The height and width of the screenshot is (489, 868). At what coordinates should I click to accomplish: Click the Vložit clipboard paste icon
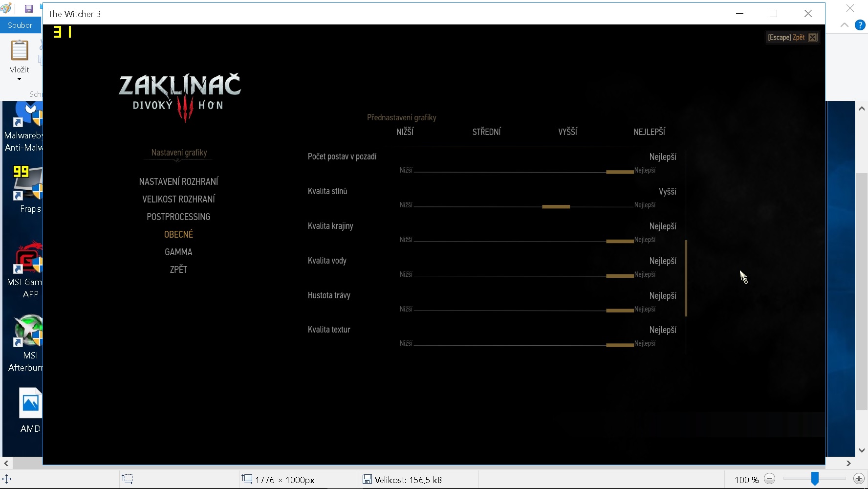coord(20,51)
